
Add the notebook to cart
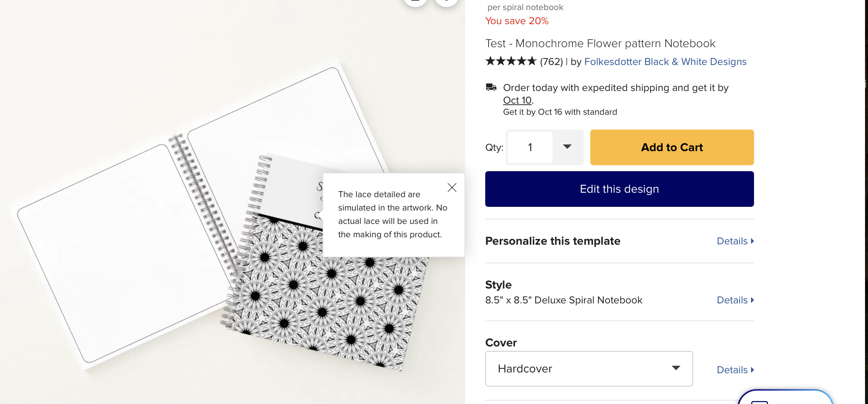(672, 147)
